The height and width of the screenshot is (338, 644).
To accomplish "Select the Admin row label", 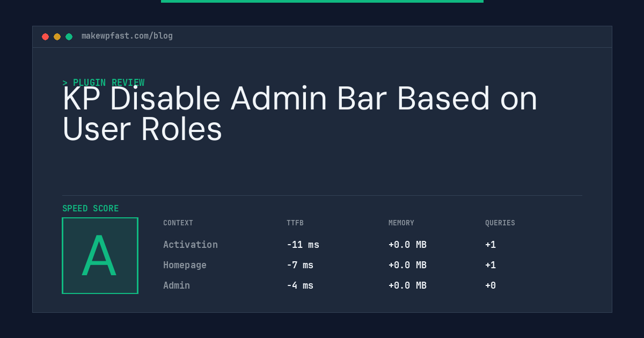I will 177,285.
